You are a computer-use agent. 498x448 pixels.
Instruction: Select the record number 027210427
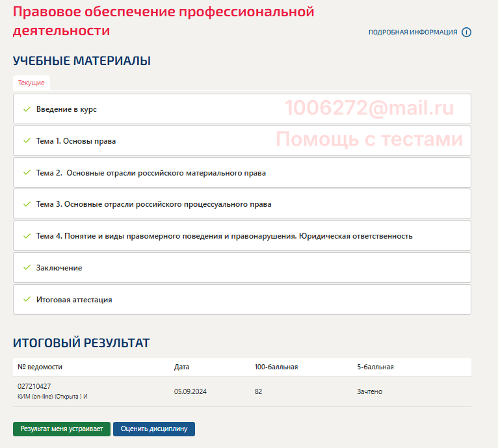[34, 386]
